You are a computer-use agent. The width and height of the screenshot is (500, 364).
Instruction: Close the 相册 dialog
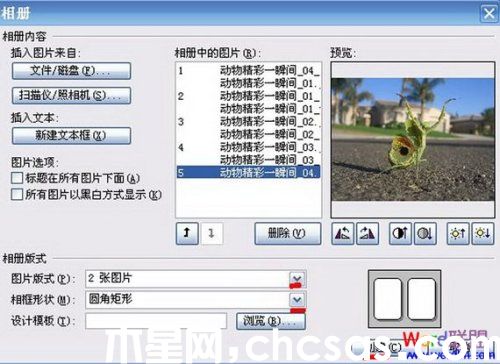pos(489,14)
